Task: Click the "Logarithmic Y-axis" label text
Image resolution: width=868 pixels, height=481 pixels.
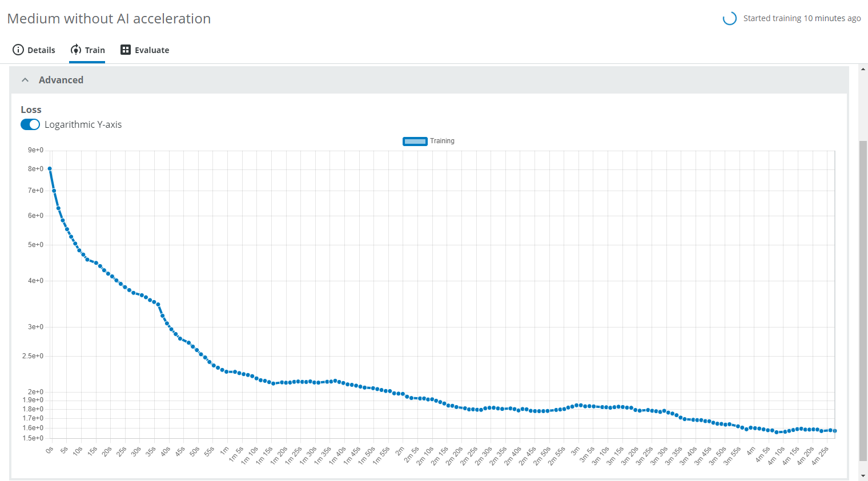Action: pyautogui.click(x=83, y=124)
